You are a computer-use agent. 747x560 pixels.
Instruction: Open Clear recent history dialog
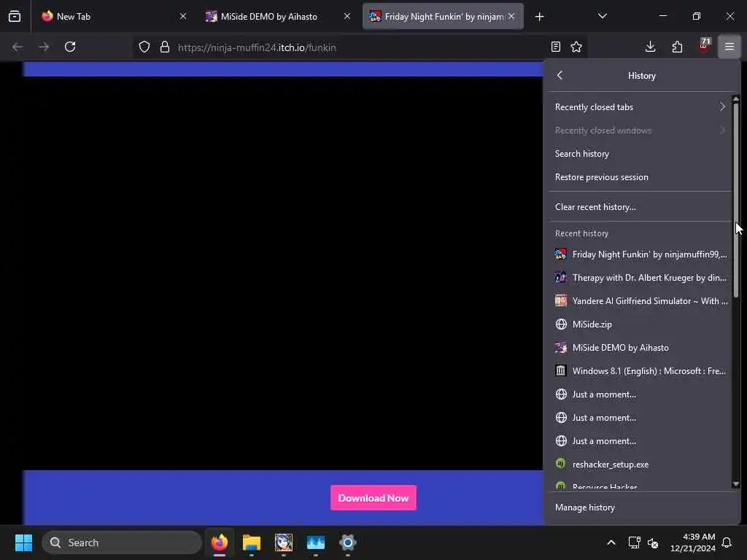[x=640, y=207]
